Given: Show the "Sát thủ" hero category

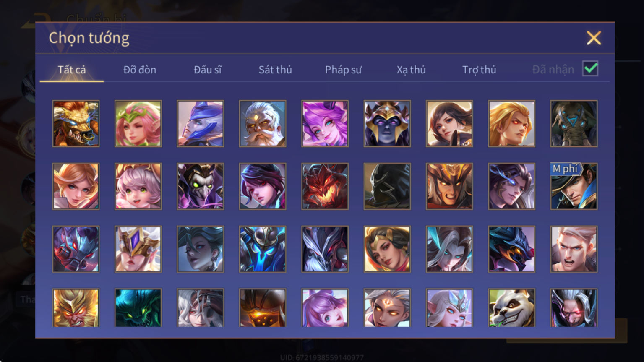Looking at the screenshot, I should coord(275,70).
